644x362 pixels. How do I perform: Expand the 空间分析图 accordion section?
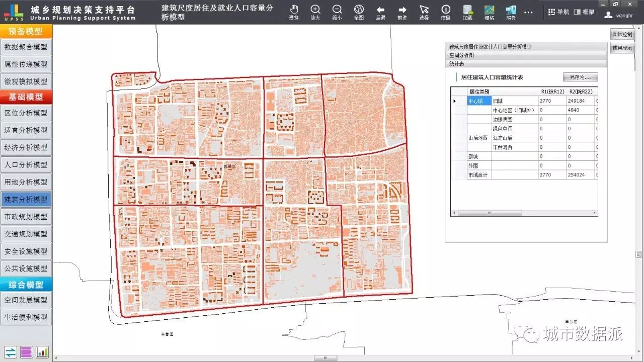526,55
